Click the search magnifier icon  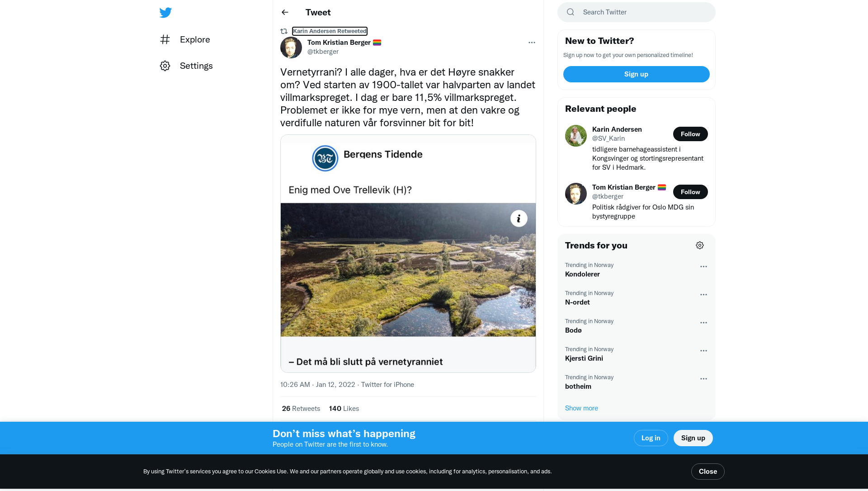coord(571,12)
